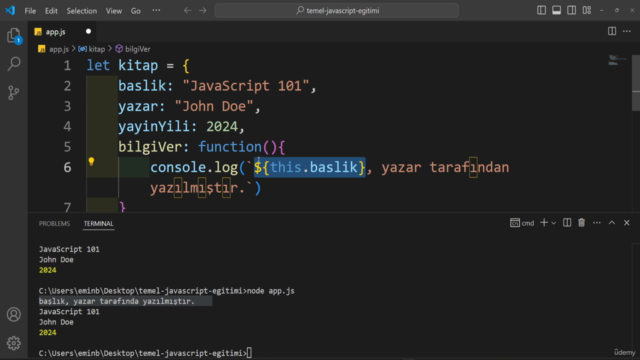Open editor More Actions ellipsis
Screen dimensions: 640x360
627,31
